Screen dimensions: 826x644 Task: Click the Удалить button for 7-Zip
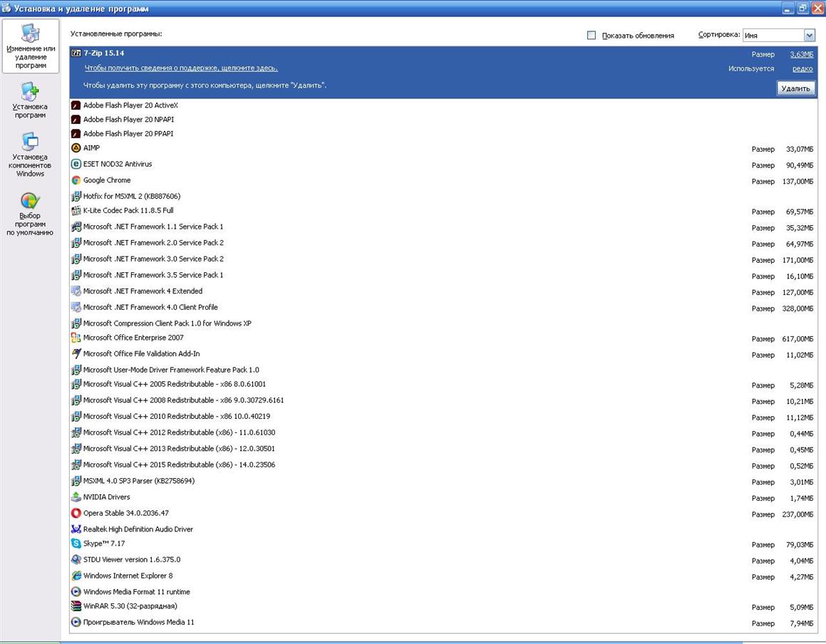coord(795,88)
